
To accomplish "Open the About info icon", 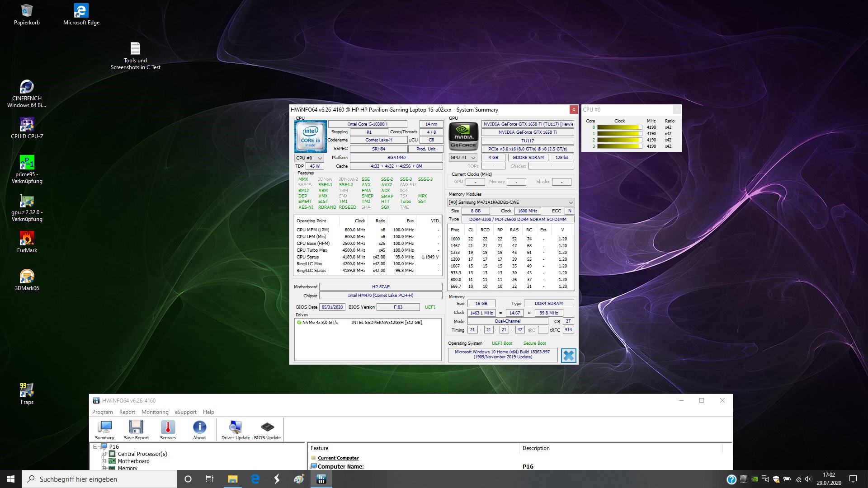I will tap(199, 430).
